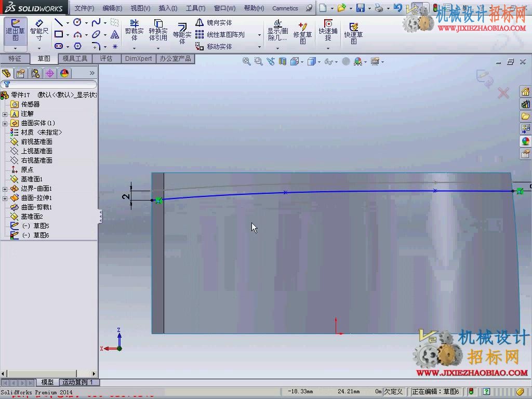The image size is (532, 399).
Task: Expand the 边界-曲面1 feature node
Action: coord(5,189)
